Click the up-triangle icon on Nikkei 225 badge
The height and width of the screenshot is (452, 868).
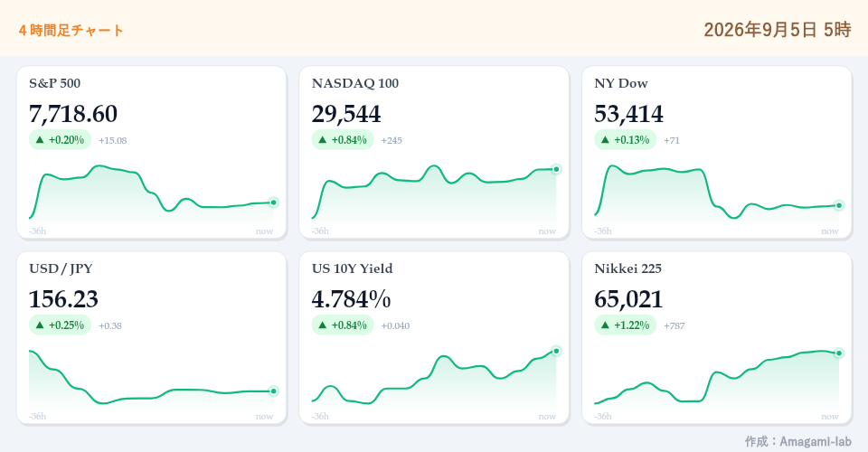click(605, 325)
